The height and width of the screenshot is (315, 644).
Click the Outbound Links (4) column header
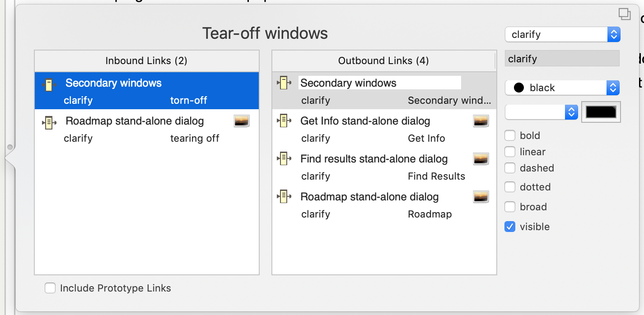[x=383, y=60]
